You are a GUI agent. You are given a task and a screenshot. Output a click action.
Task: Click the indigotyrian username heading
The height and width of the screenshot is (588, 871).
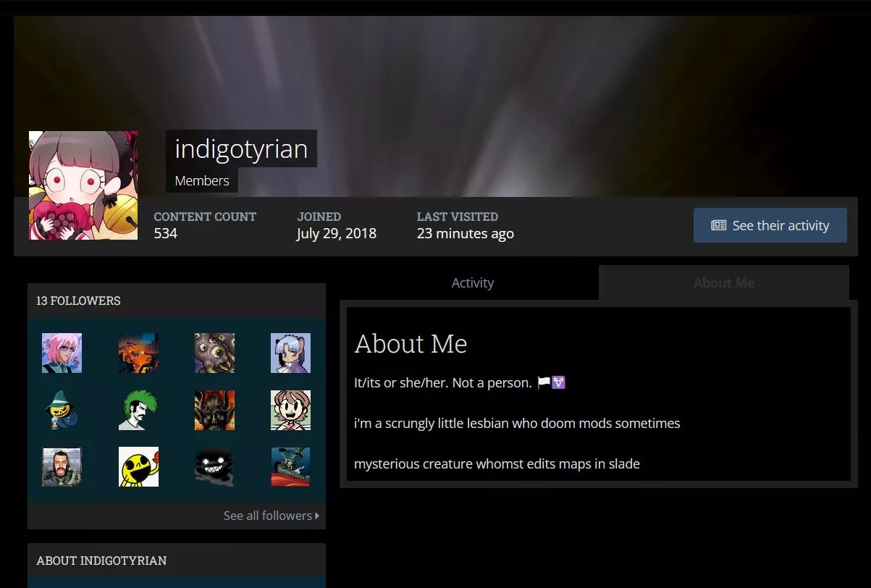pyautogui.click(x=241, y=148)
